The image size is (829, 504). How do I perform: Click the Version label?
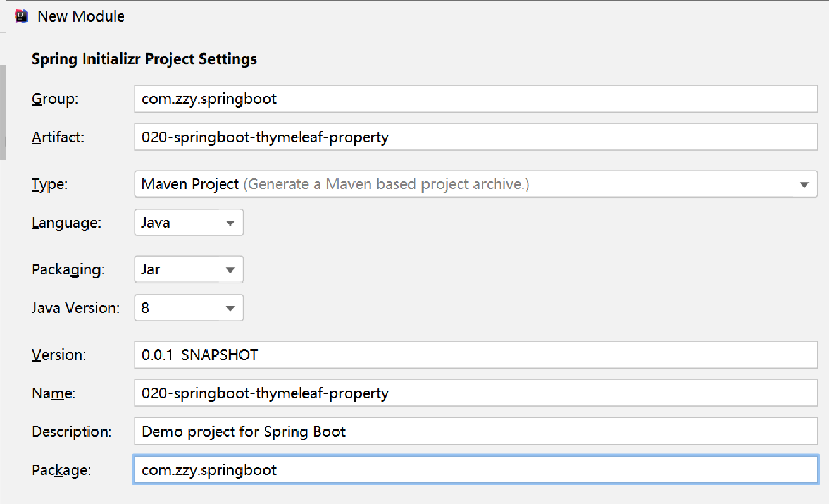click(59, 355)
